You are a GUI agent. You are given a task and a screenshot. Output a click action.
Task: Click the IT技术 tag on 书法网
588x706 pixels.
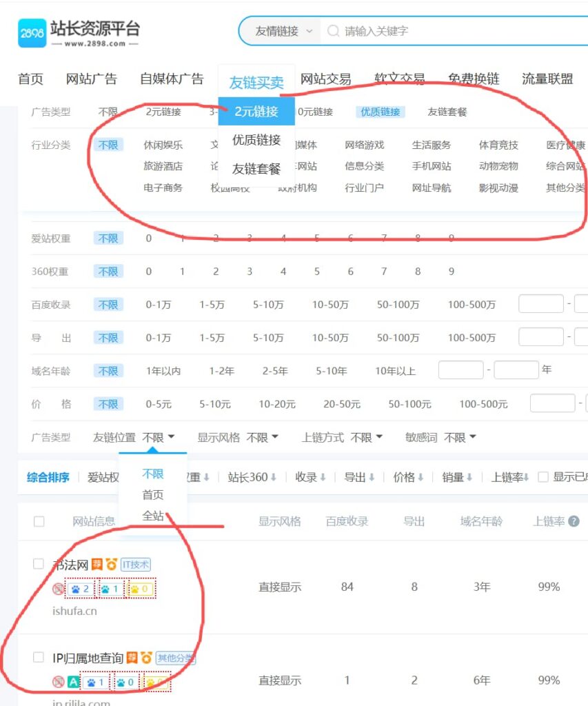pyautogui.click(x=136, y=564)
